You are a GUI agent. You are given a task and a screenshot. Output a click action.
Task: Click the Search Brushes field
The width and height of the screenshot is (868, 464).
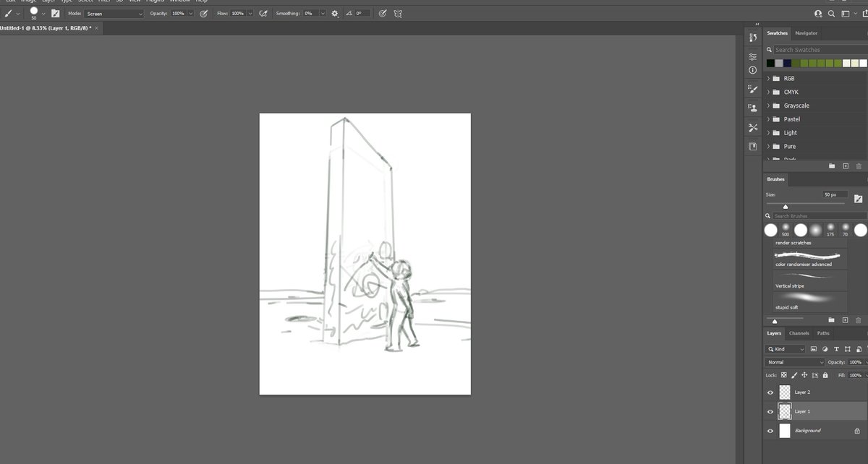(819, 216)
